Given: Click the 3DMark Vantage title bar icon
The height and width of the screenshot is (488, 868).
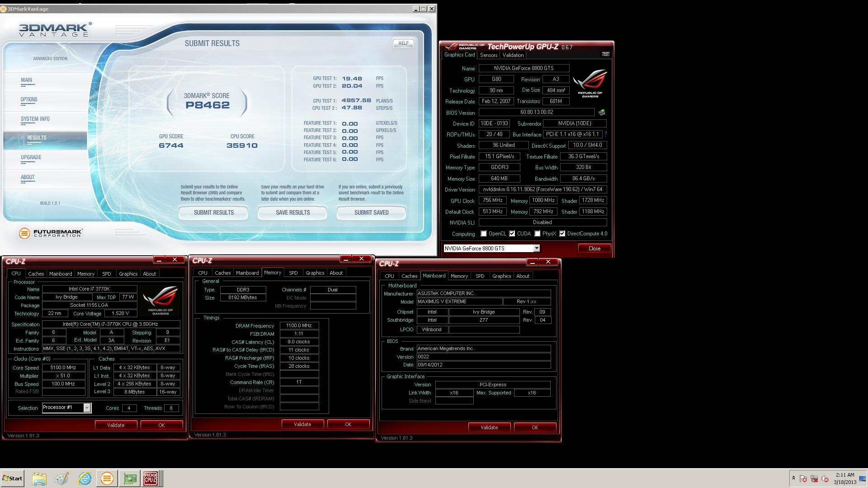Looking at the screenshot, I should click(4, 9).
